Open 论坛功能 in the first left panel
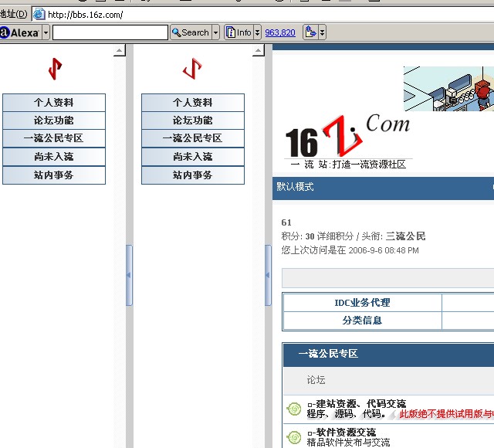This screenshot has width=494, height=448. [54, 120]
